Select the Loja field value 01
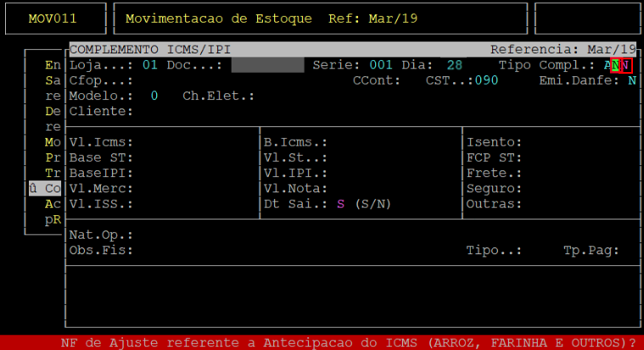Screen dimensions: 644x350 pyautogui.click(x=150, y=65)
